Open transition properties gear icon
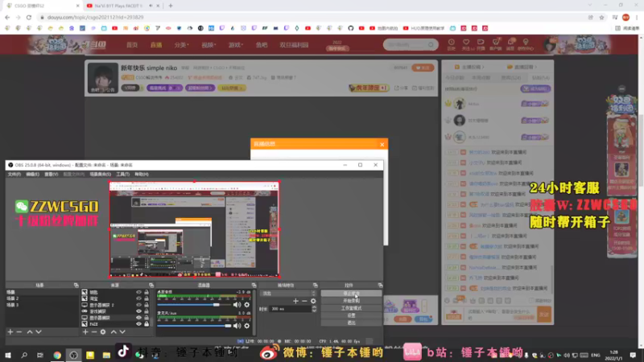Image resolution: width=644 pixels, height=362 pixels. pyautogui.click(x=313, y=301)
